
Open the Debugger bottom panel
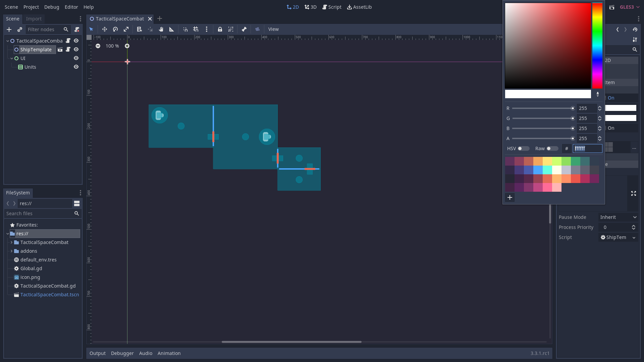pos(122,353)
